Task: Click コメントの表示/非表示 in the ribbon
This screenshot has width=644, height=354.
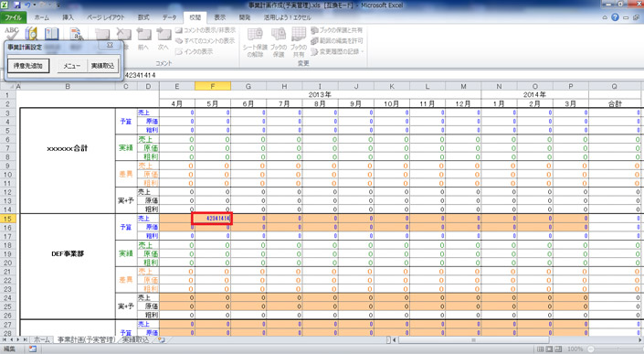Action: pyautogui.click(x=206, y=30)
